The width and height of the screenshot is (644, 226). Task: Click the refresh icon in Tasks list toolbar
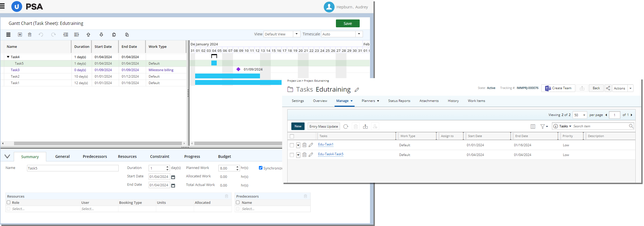point(346,127)
